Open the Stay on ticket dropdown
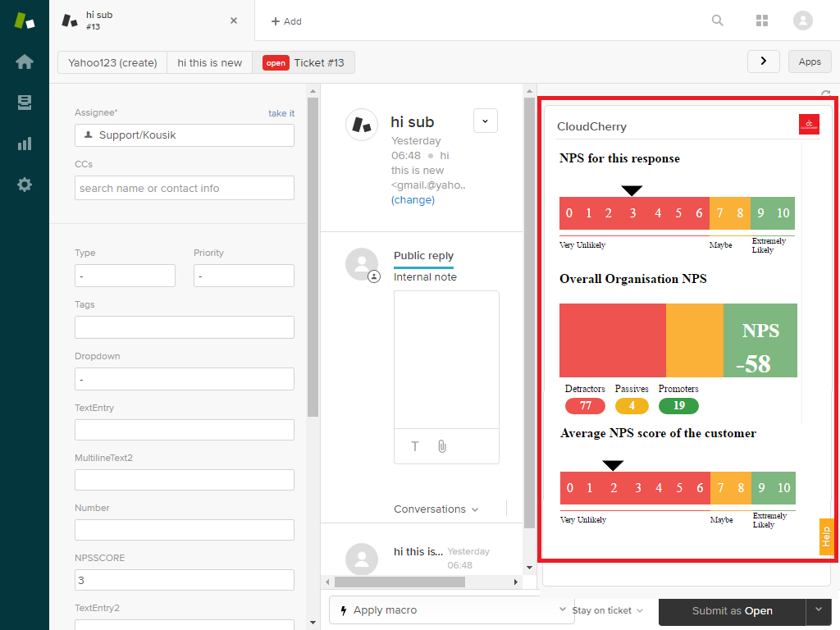The height and width of the screenshot is (630, 840). pos(607,610)
